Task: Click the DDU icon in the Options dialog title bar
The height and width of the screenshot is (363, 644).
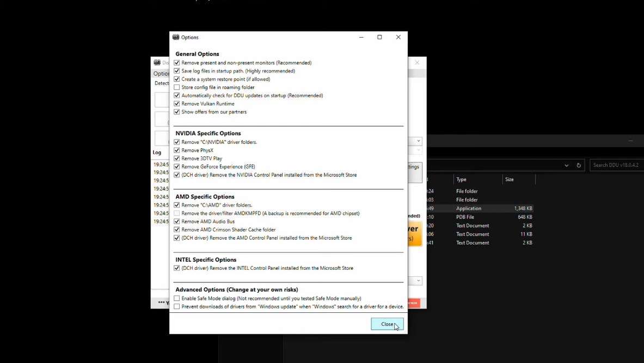Action: [176, 37]
